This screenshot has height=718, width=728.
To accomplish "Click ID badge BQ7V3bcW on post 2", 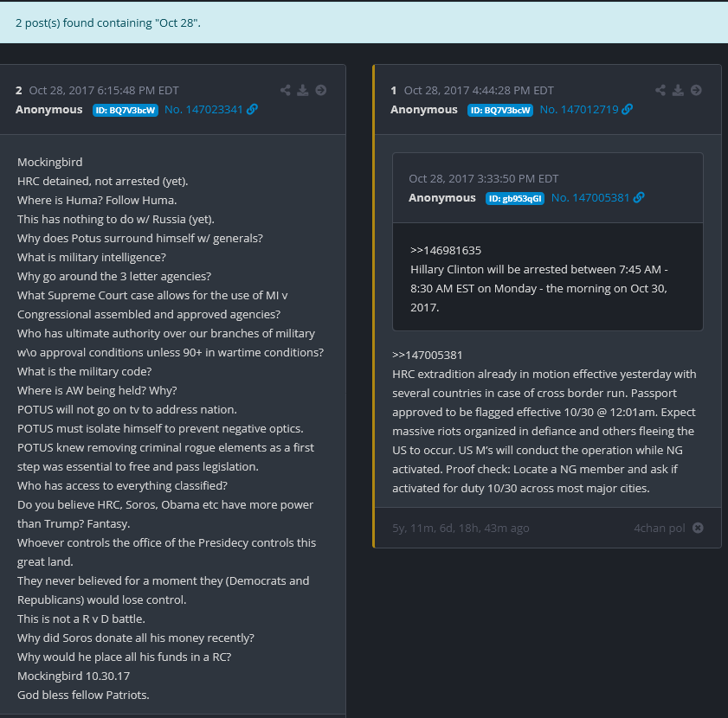I will point(126,110).
